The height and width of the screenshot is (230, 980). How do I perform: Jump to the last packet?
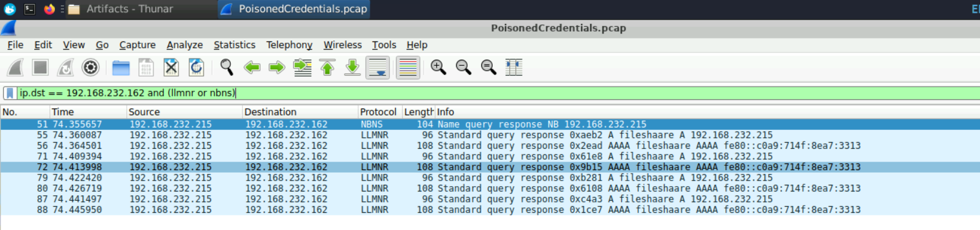point(352,67)
